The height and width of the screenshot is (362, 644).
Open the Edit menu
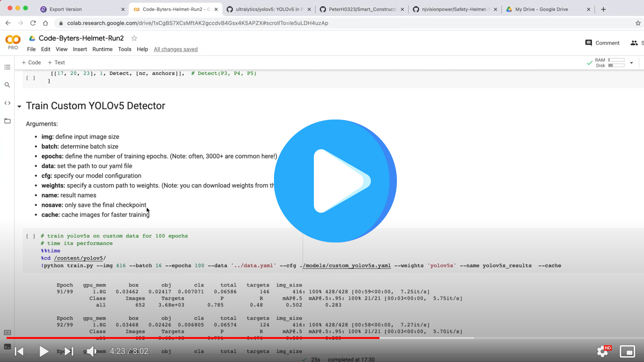click(46, 49)
